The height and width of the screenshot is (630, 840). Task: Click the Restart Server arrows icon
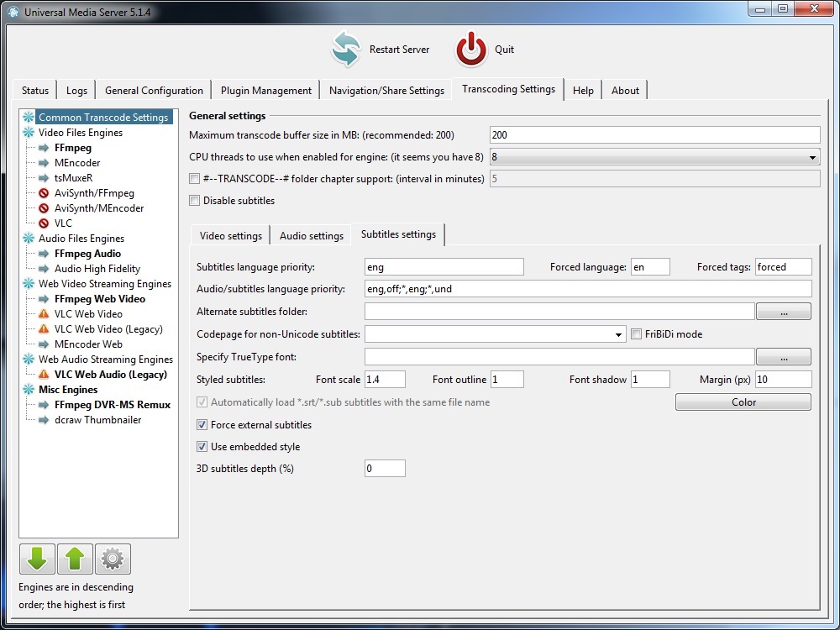coord(345,50)
